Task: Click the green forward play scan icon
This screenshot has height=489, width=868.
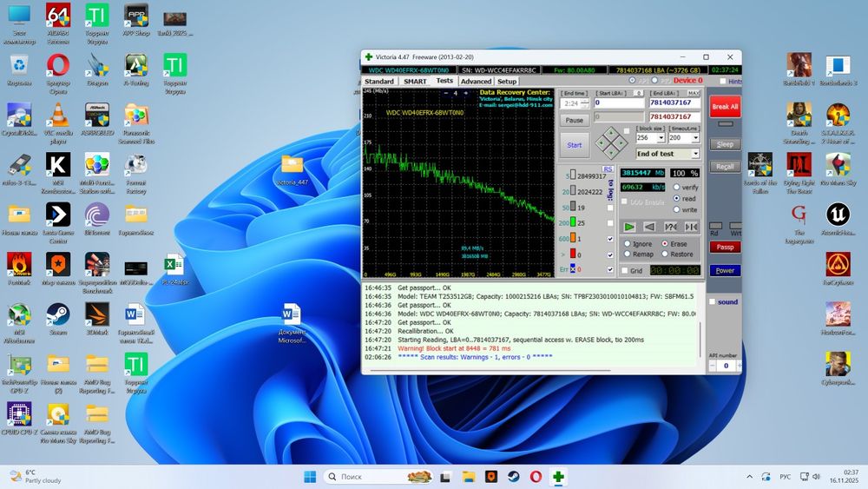Action: [629, 227]
